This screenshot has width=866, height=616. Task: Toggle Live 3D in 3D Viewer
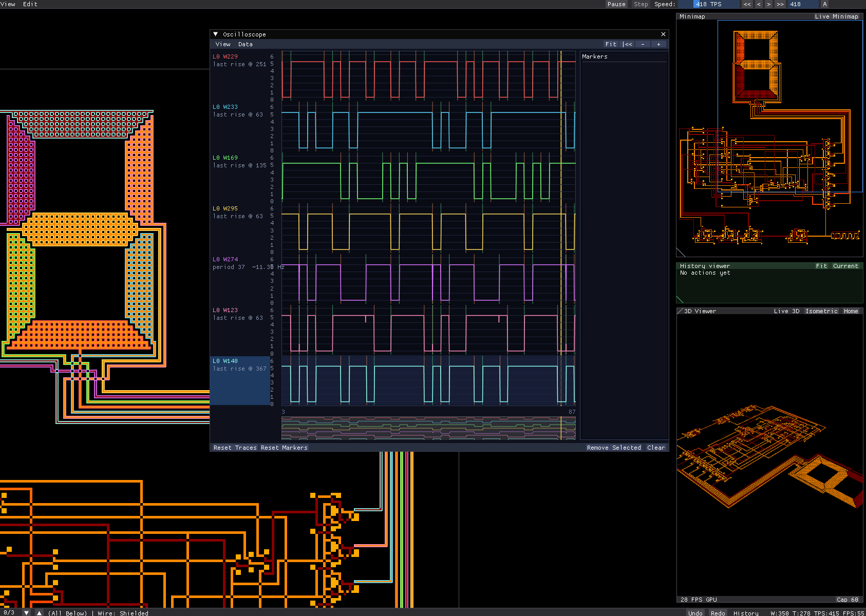(x=786, y=311)
